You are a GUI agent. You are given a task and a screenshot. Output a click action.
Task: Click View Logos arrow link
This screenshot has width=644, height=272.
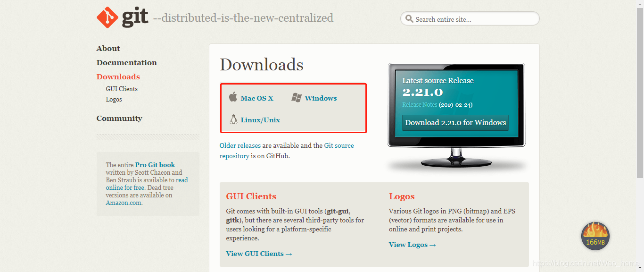point(412,245)
